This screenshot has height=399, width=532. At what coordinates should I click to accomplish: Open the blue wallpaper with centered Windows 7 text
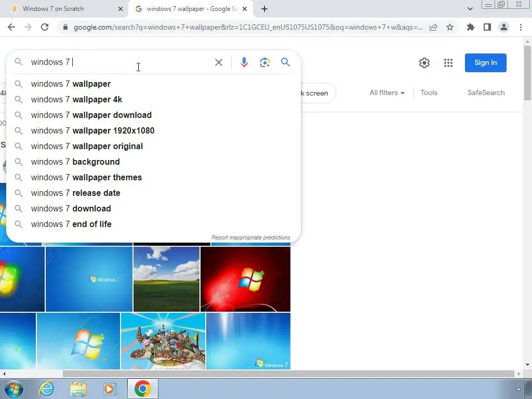point(89,279)
